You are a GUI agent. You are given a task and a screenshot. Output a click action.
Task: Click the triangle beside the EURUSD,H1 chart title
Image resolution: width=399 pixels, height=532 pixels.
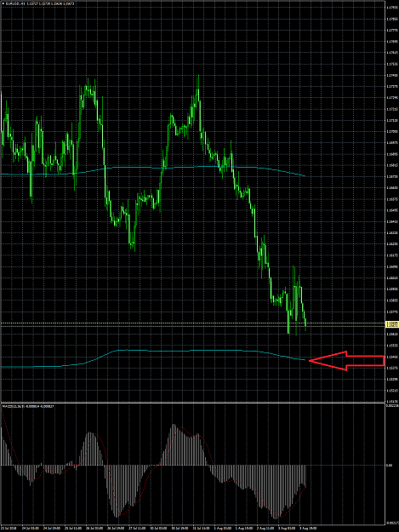coord(3,3)
